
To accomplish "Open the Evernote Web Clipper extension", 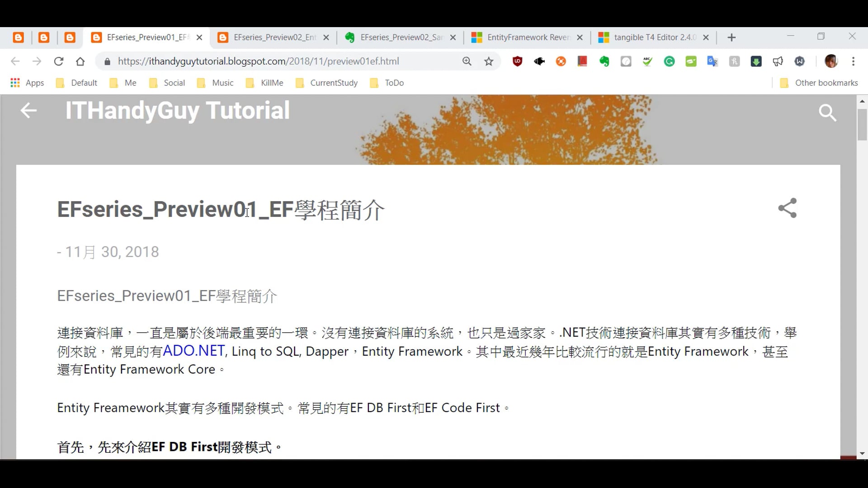I will coord(605,61).
